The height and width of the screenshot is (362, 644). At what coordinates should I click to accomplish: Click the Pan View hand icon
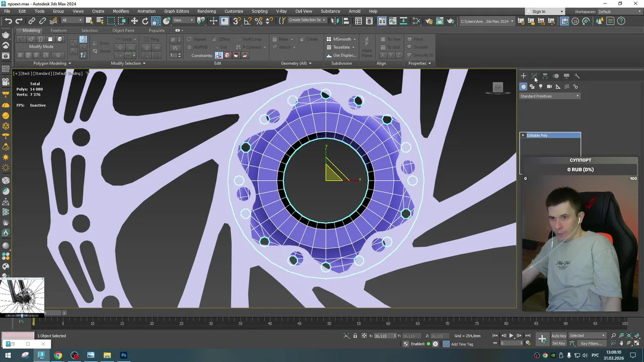(622, 343)
